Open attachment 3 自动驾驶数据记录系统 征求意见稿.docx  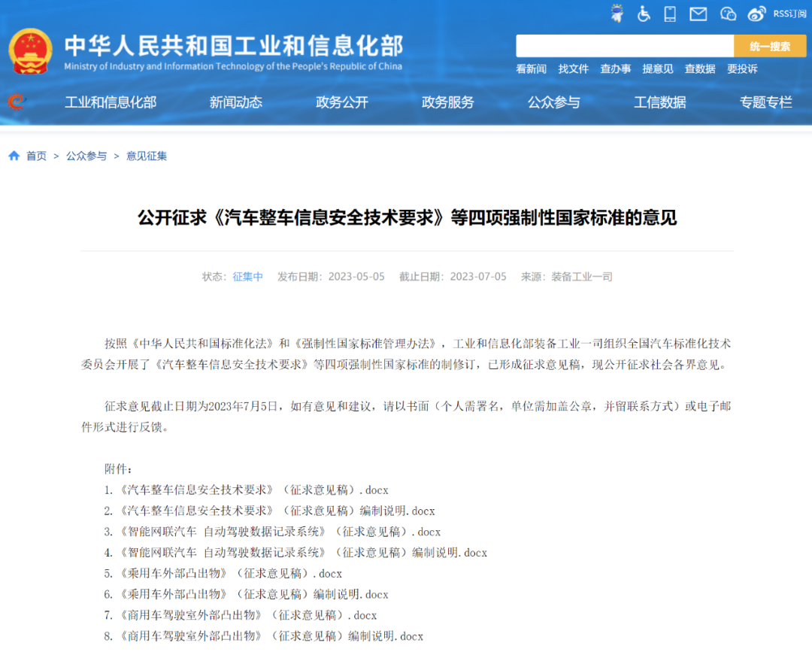(x=272, y=532)
